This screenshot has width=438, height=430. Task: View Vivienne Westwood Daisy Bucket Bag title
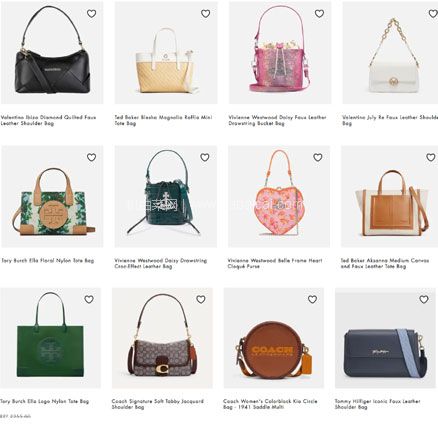pyautogui.click(x=277, y=120)
